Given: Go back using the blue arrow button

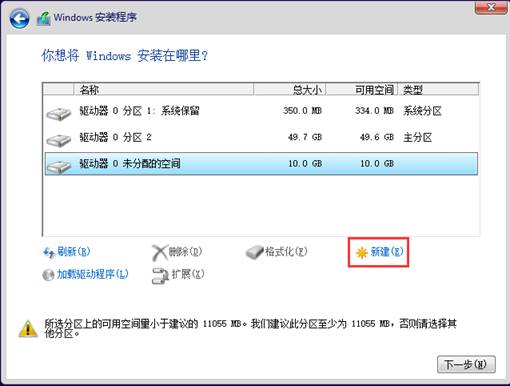Looking at the screenshot, I should point(19,18).
